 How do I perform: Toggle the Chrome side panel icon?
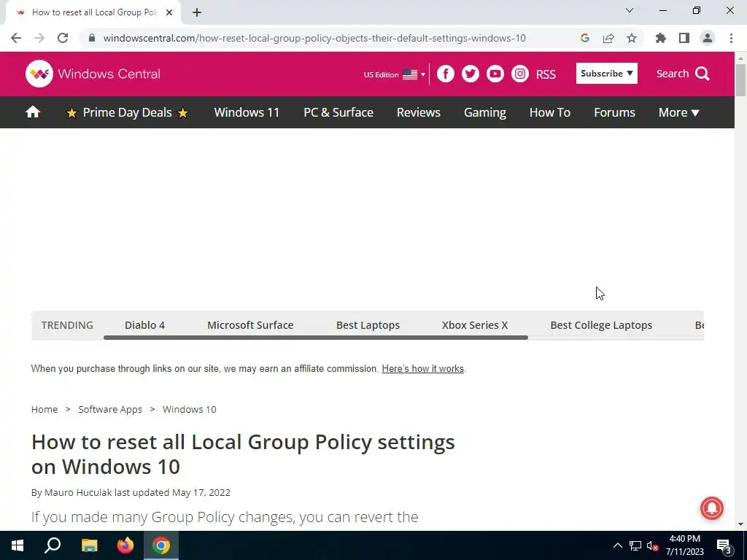click(x=684, y=38)
